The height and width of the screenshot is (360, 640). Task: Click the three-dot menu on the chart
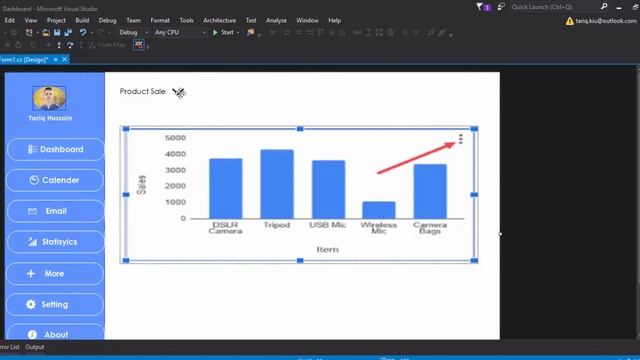coord(460,139)
